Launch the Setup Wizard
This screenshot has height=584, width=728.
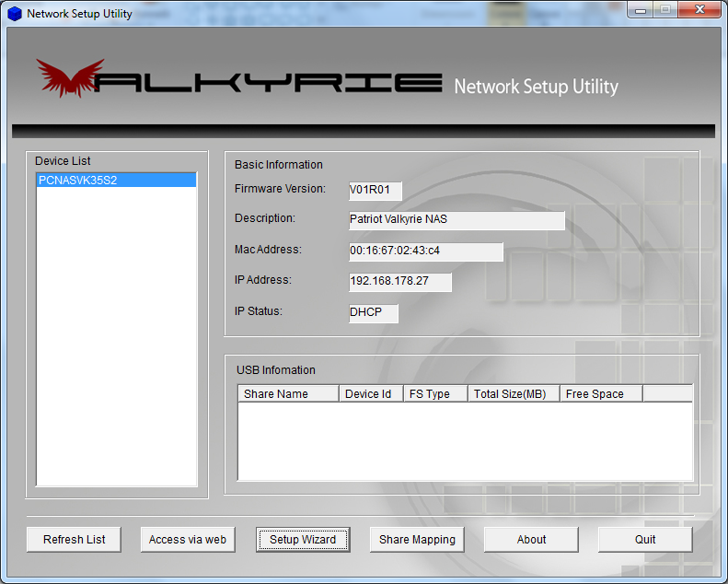tap(303, 540)
